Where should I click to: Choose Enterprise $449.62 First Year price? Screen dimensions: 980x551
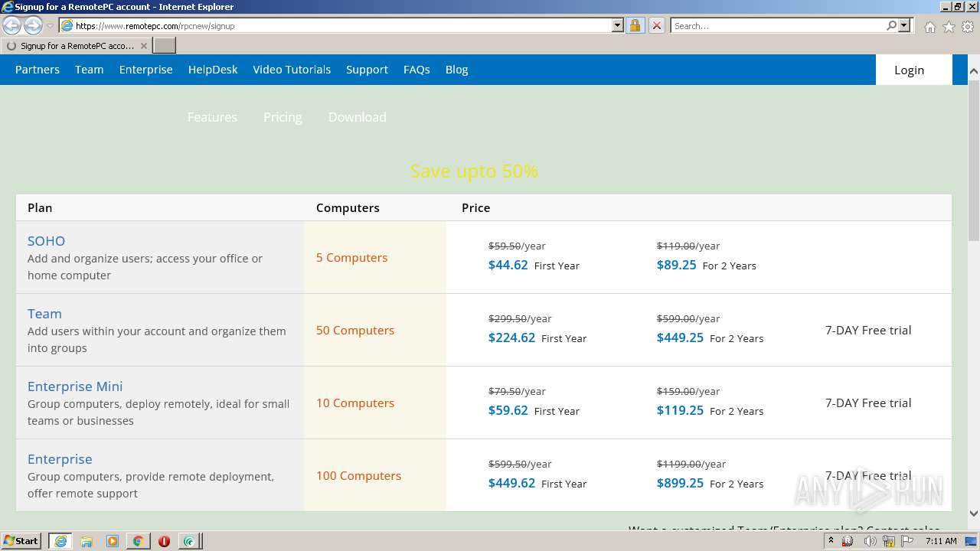[x=537, y=484]
